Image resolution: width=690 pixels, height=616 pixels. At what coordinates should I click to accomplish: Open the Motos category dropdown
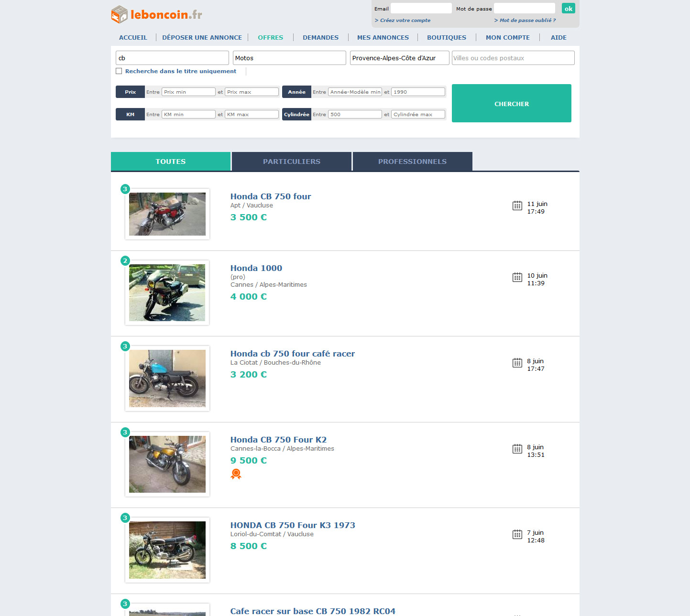(289, 57)
